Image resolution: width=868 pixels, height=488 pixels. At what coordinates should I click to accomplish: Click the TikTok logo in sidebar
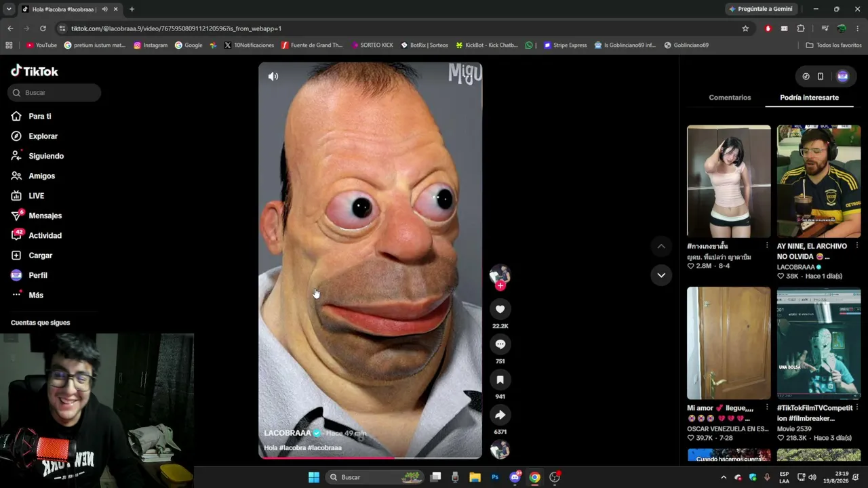pyautogui.click(x=35, y=71)
